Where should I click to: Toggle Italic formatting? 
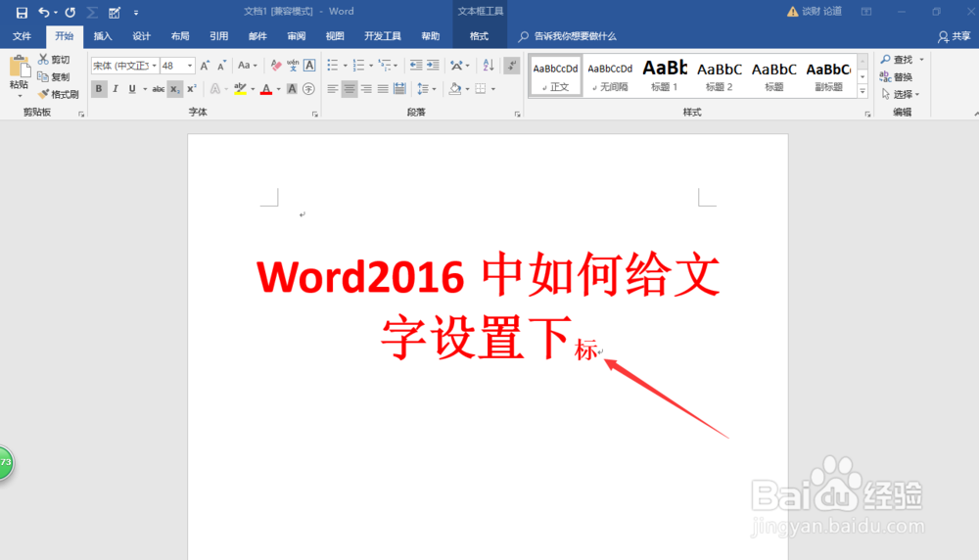[x=116, y=89]
